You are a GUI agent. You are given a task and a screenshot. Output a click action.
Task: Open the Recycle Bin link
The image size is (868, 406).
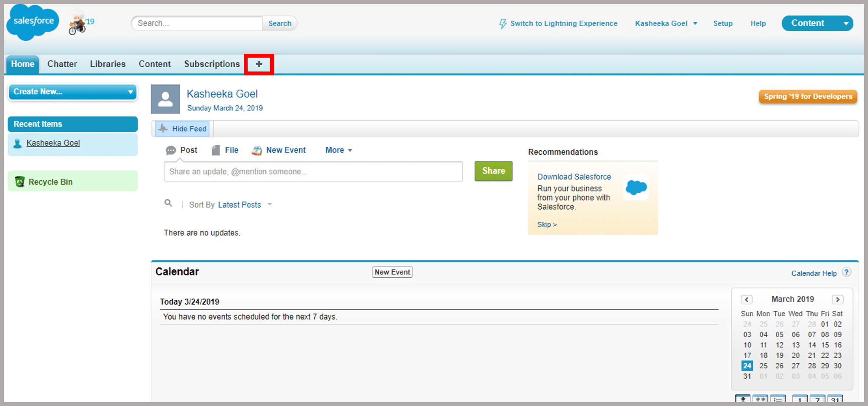(51, 182)
